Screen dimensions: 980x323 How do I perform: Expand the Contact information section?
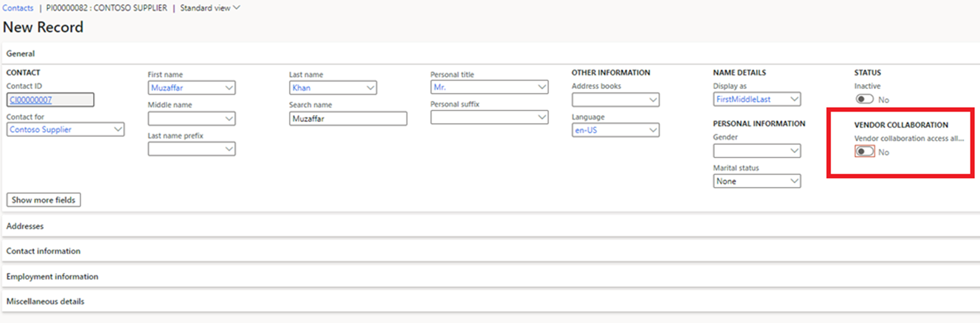point(43,251)
